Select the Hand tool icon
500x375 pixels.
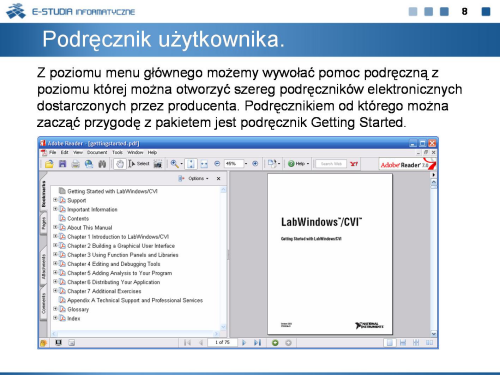(x=120, y=164)
